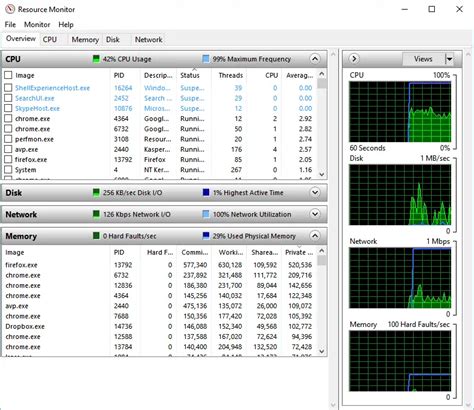Collapse the Memory section chevron
474x410 pixels.
[315, 236]
